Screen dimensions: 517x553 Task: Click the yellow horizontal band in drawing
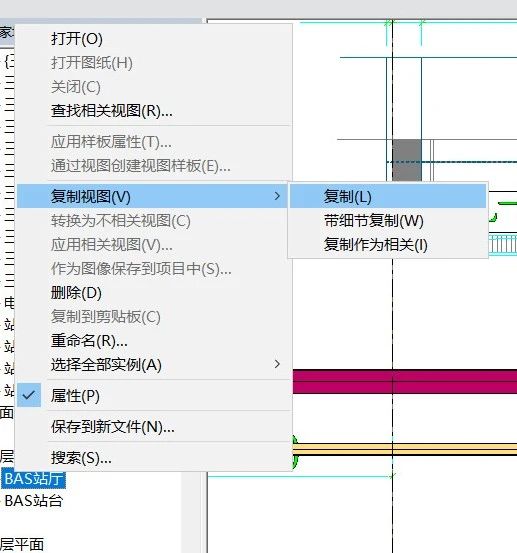point(405,449)
